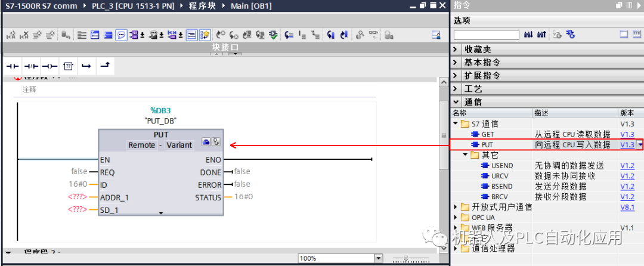Click the REQ input value false
644x266 pixels.
click(79, 171)
